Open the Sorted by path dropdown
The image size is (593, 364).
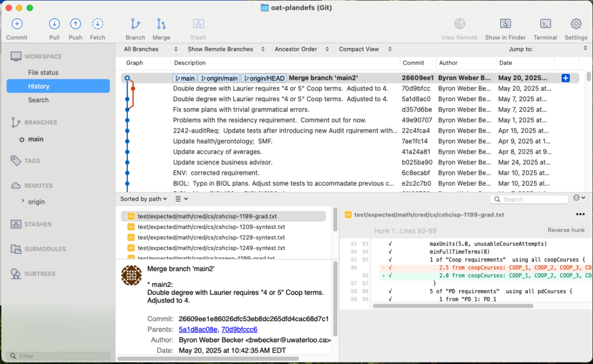[x=143, y=199]
